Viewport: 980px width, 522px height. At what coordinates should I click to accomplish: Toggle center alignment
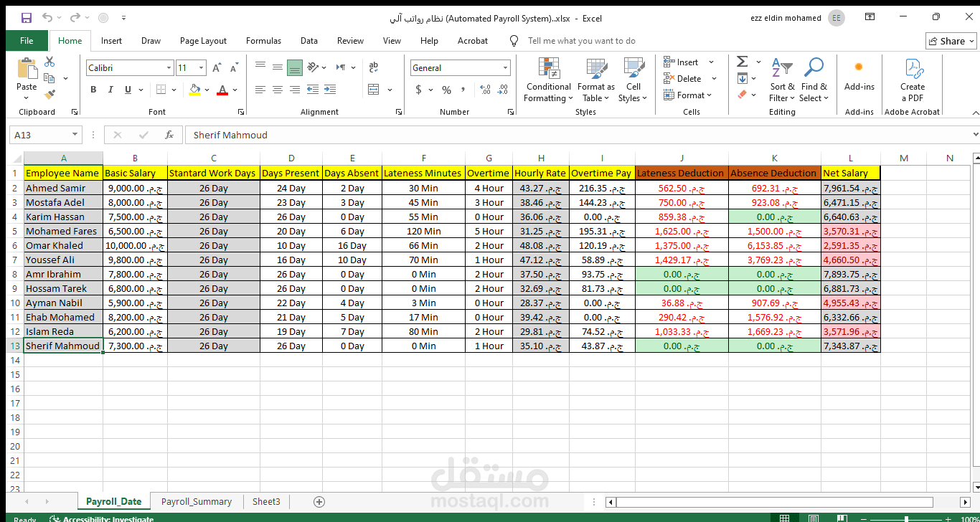pyautogui.click(x=278, y=89)
